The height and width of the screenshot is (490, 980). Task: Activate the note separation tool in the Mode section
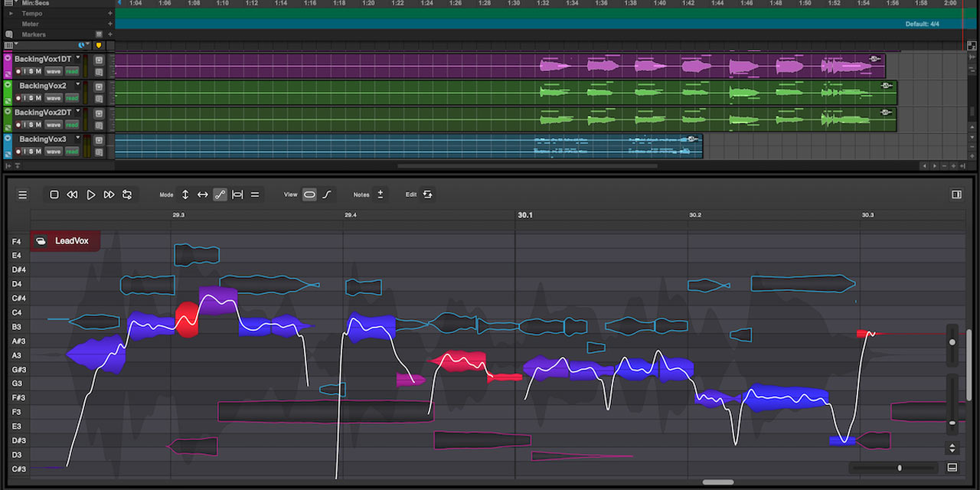tap(238, 194)
